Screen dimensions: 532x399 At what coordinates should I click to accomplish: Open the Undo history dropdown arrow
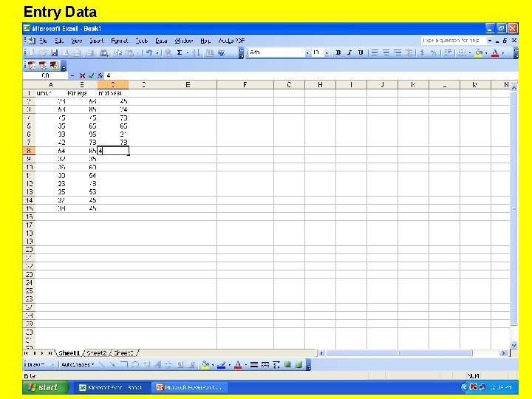coord(157,53)
